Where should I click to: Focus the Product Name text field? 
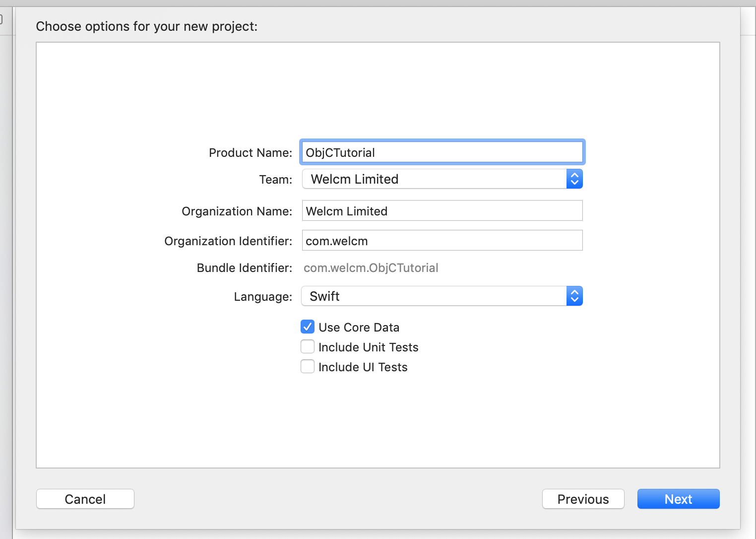(x=441, y=152)
